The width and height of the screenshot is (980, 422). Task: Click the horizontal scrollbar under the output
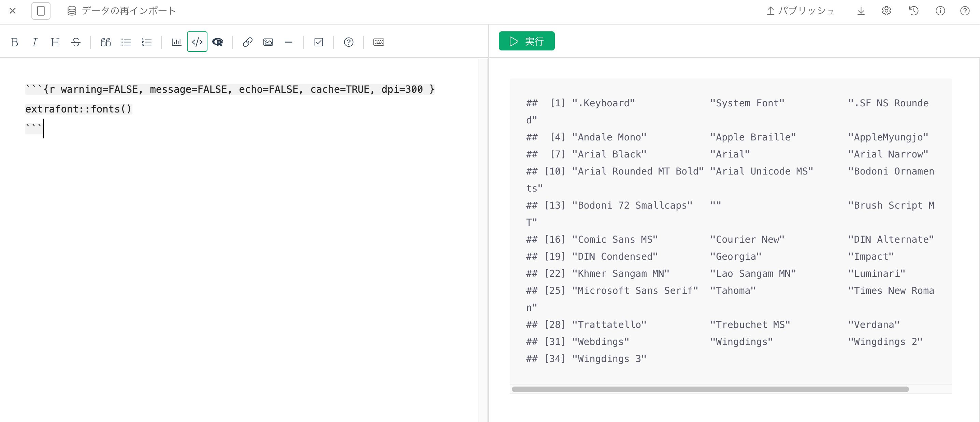710,389
